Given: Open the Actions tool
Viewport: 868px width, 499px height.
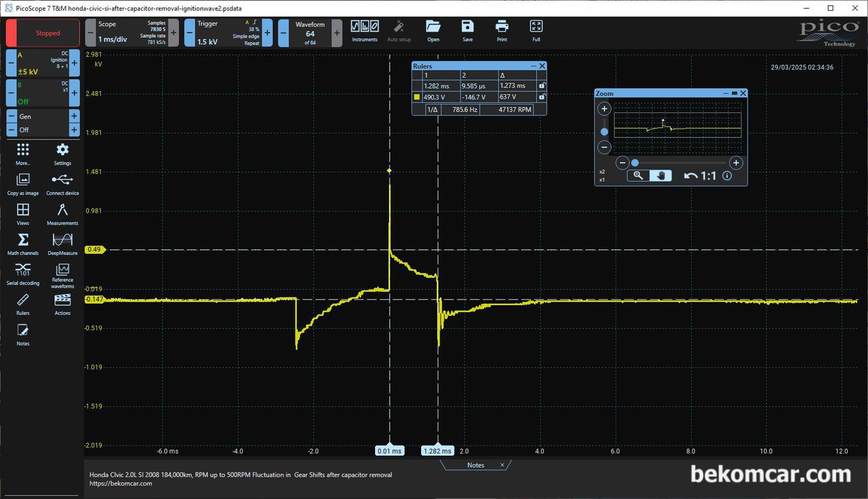Looking at the screenshot, I should 62,304.
